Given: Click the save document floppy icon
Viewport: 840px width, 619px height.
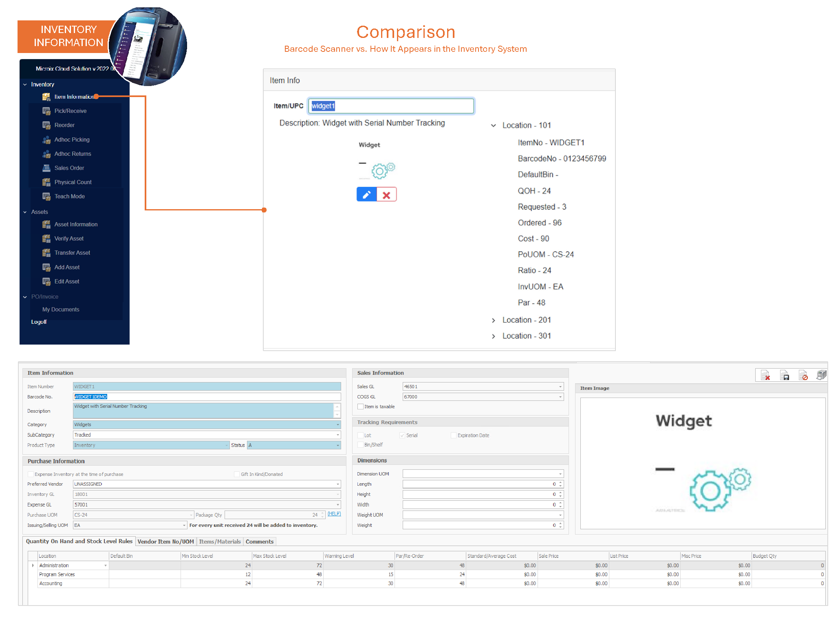Looking at the screenshot, I should tap(784, 375).
